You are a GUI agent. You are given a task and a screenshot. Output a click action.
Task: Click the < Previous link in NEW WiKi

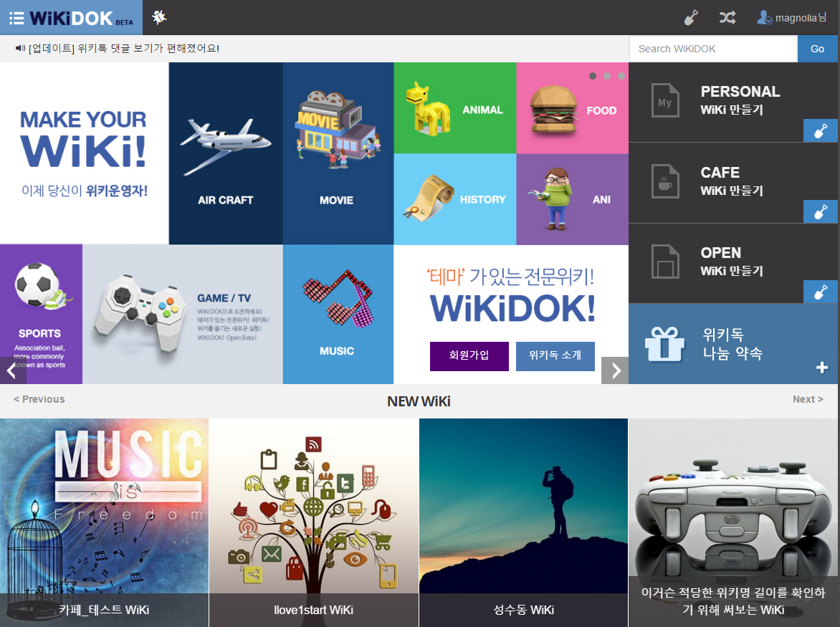39,399
